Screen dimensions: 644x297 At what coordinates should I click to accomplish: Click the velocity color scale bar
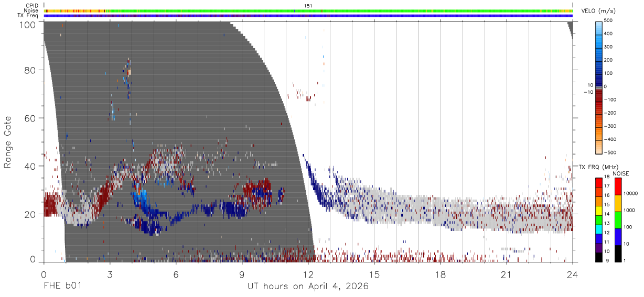coord(599,87)
